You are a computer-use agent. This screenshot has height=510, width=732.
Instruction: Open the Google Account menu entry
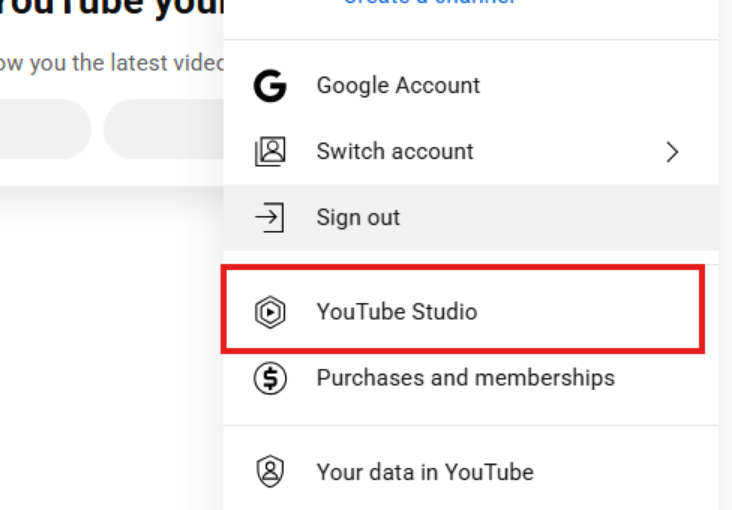pyautogui.click(x=398, y=86)
